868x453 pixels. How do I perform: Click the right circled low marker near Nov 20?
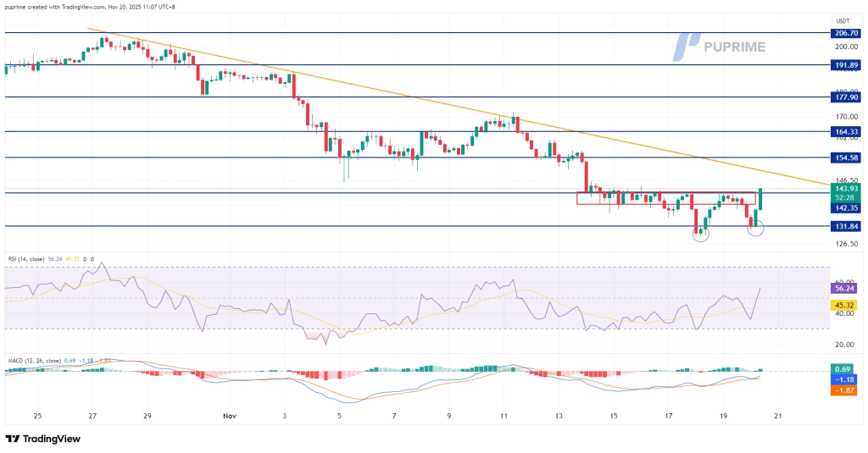point(756,227)
